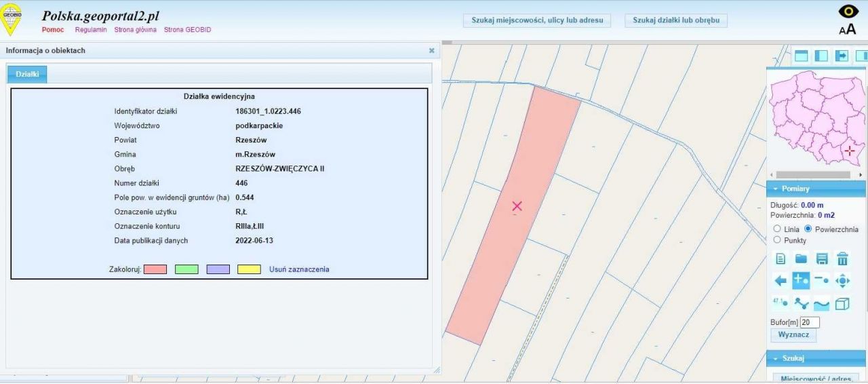Toggle the eye accessibility icon at top right

[x=848, y=12]
